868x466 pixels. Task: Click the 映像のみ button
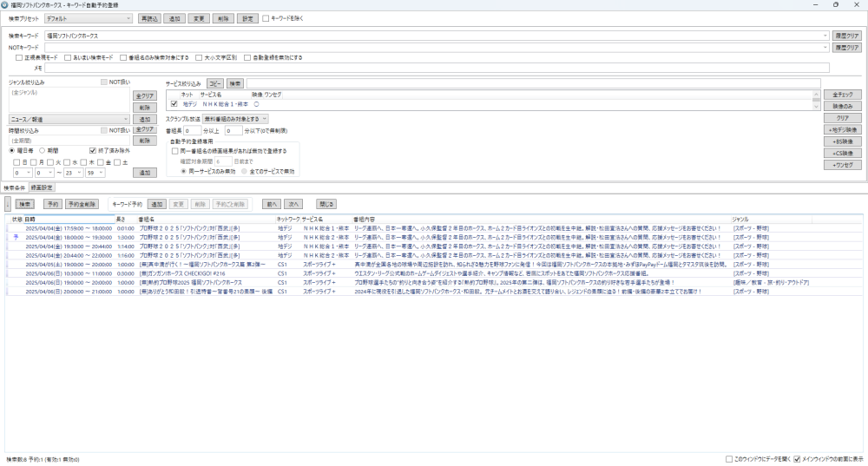pyautogui.click(x=843, y=106)
